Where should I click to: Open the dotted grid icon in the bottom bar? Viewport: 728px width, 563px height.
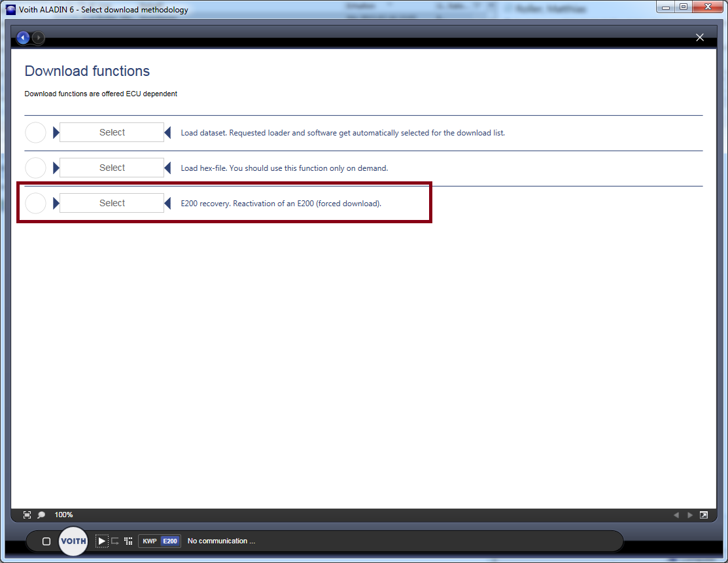tap(129, 541)
